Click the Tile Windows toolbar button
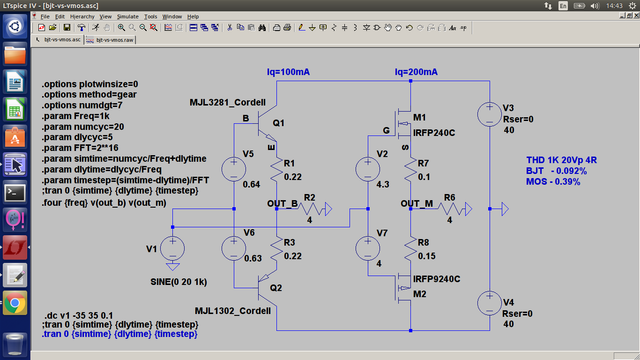The image size is (640, 360). coord(193,28)
